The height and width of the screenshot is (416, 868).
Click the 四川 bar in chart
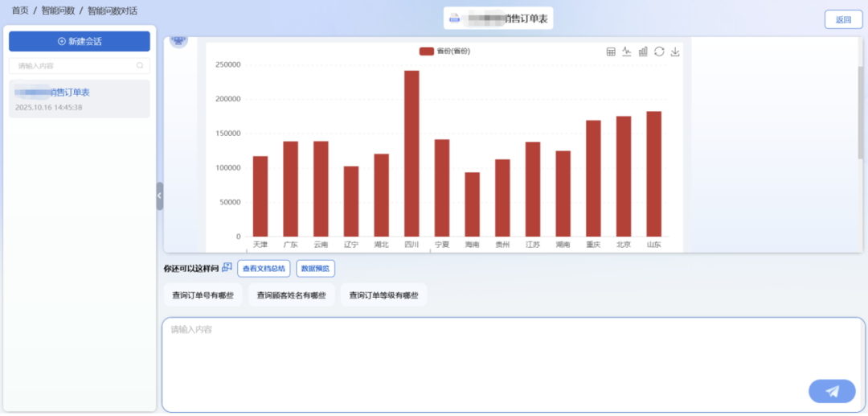411,154
